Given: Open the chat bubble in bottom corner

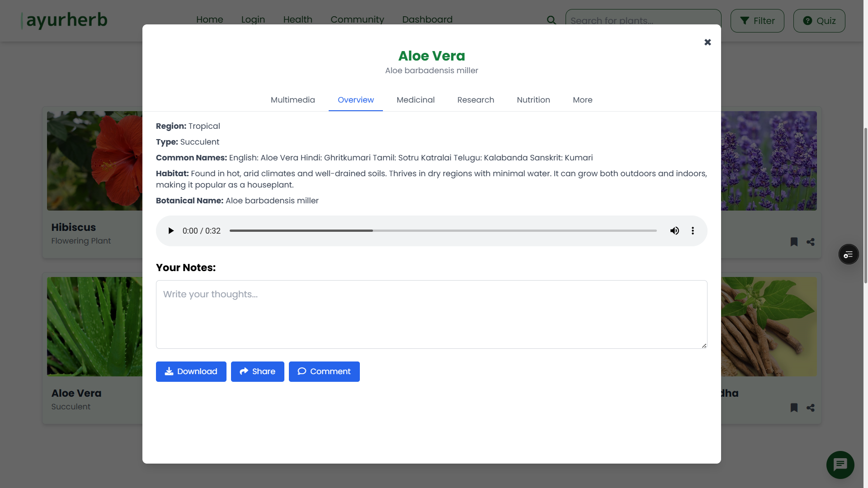Looking at the screenshot, I should pyautogui.click(x=840, y=465).
